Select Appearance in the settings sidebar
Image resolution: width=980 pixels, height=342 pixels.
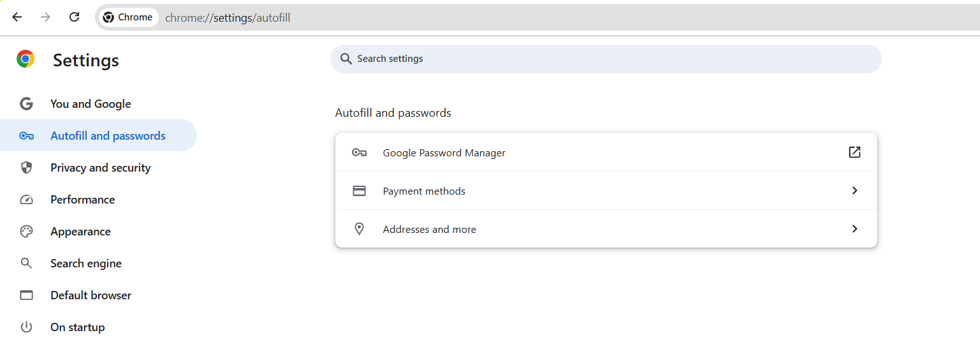click(80, 232)
